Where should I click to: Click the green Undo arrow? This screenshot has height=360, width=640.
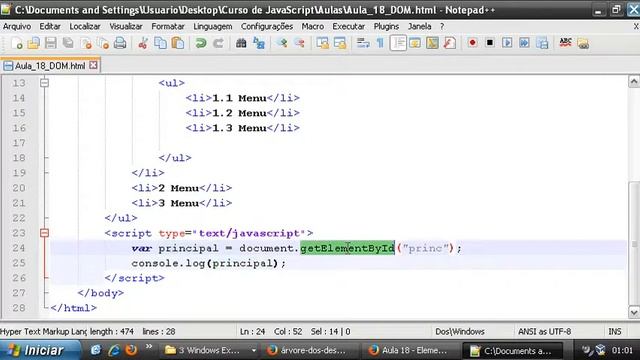[200, 43]
